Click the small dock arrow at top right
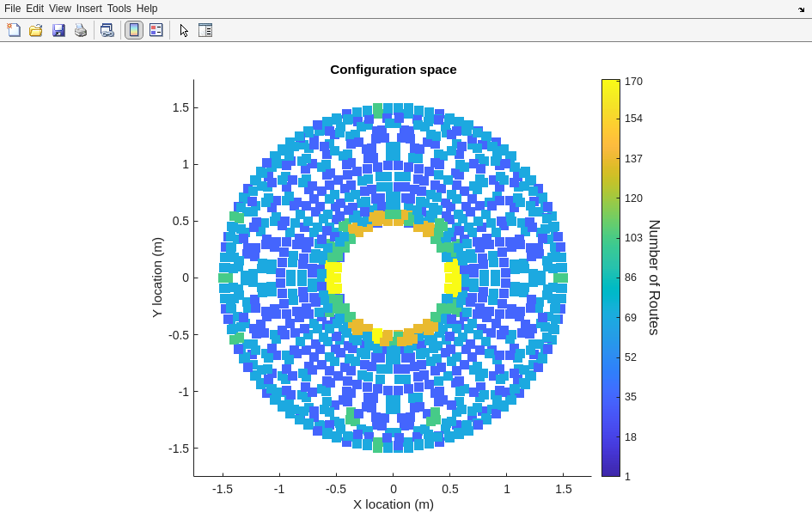 pos(801,9)
